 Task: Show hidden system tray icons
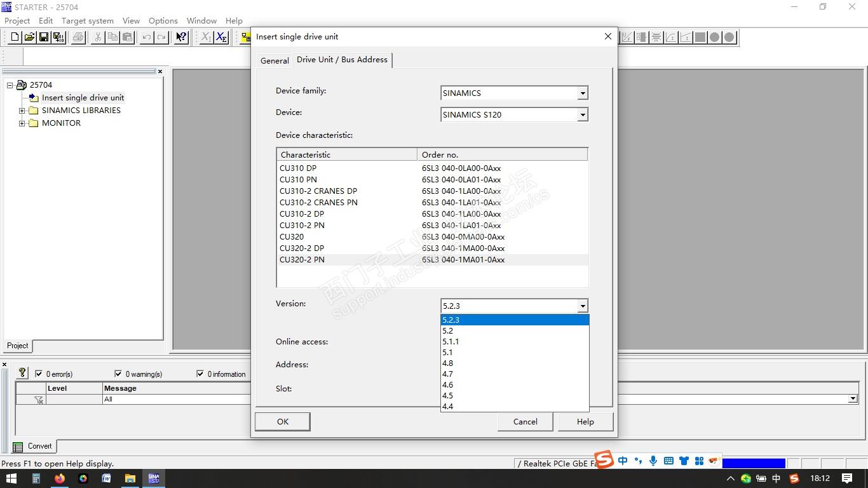(x=731, y=478)
